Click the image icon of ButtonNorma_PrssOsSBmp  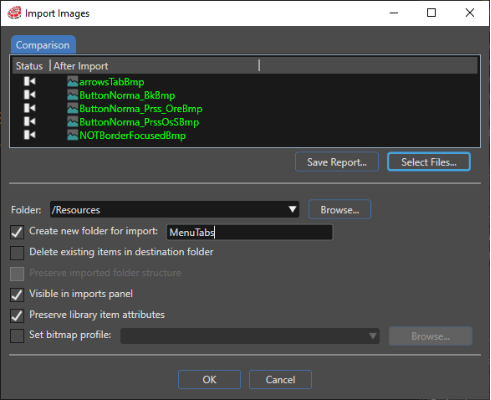pos(73,122)
